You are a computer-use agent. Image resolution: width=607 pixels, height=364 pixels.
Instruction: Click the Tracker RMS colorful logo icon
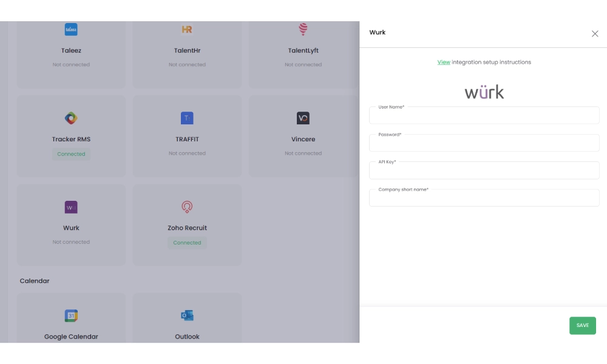[x=71, y=118]
